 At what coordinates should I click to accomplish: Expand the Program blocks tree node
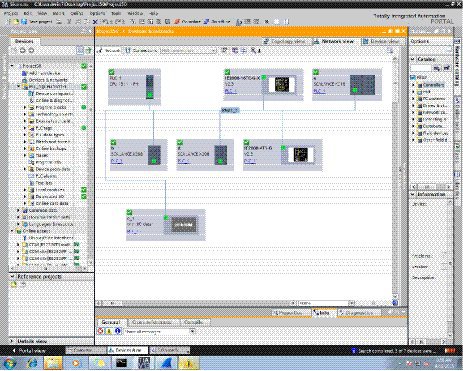click(25, 107)
